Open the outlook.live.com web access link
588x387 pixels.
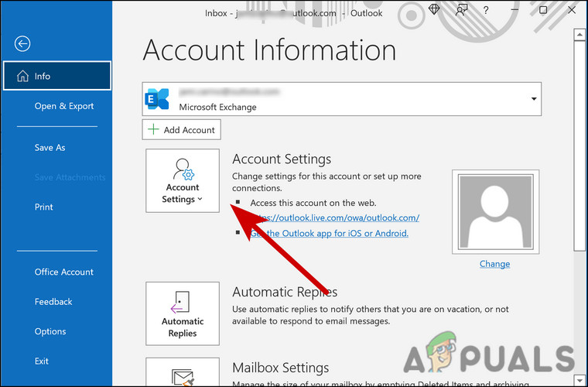tap(334, 217)
